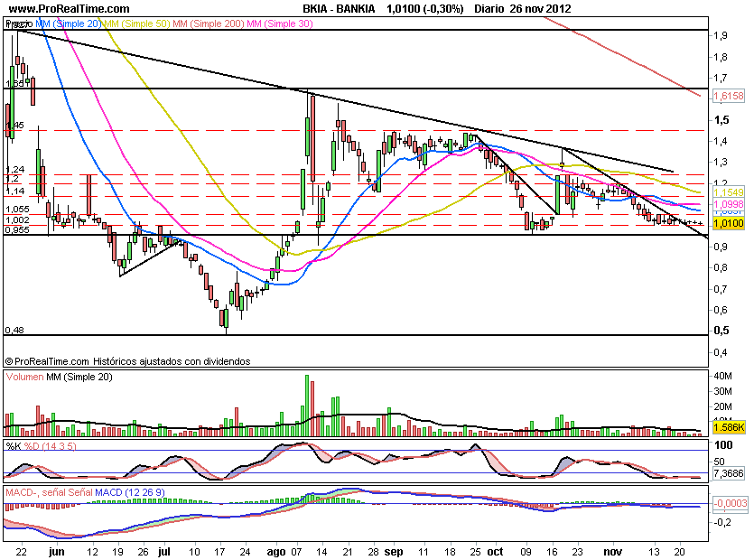Viewport: 754px width, 560px height.
Task: Select the yellow MM (Simple 50) legend
Action: pos(136,23)
